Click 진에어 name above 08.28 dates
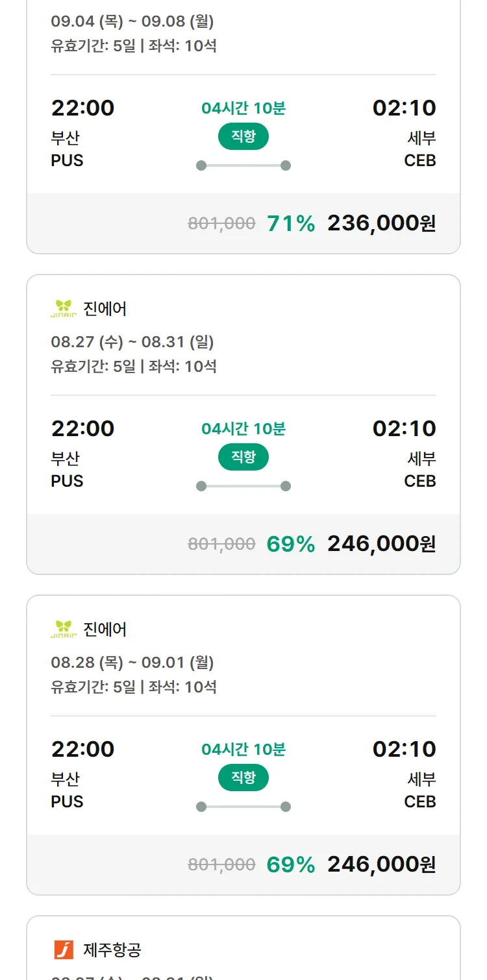487x980 pixels. tap(105, 629)
